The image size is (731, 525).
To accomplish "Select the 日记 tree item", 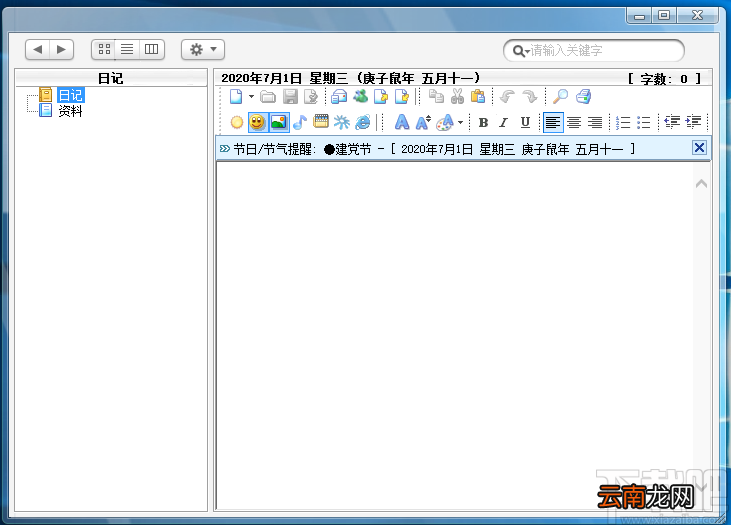I will (x=70, y=95).
